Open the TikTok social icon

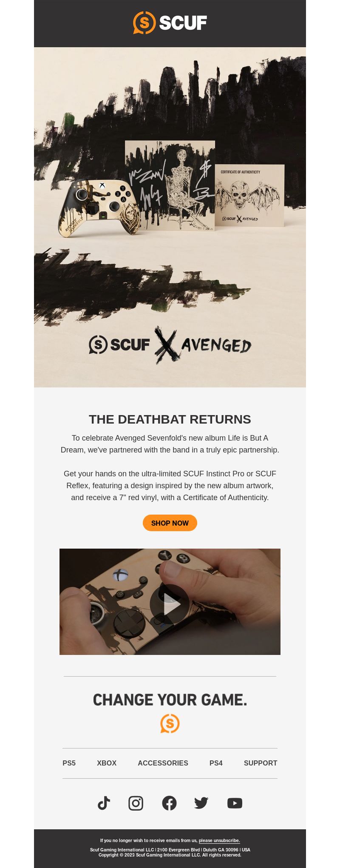[x=104, y=803]
